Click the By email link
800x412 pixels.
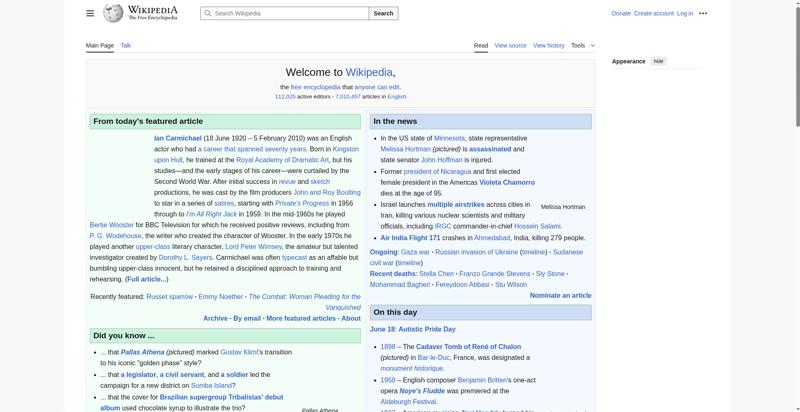[x=247, y=318]
